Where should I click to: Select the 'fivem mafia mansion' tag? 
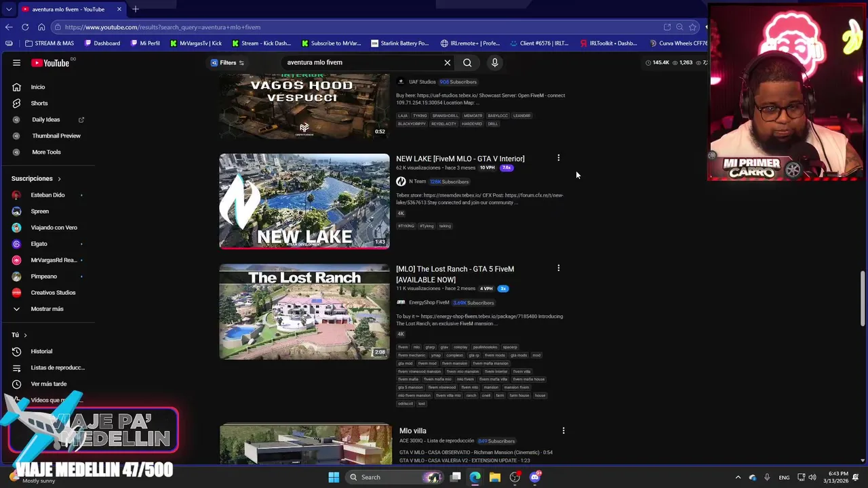[x=490, y=363]
